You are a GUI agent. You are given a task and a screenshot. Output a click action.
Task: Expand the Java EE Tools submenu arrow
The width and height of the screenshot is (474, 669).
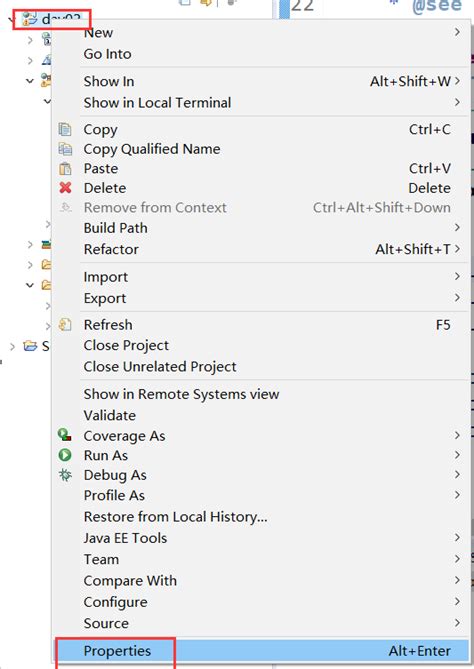(x=457, y=538)
